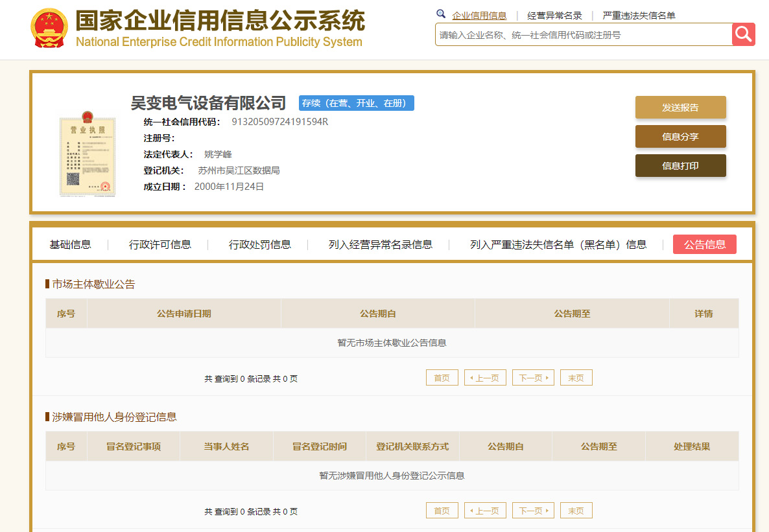Screen dimensions: 769x532
Task: Open the 行政处罚信息 tab
Action: (259, 244)
